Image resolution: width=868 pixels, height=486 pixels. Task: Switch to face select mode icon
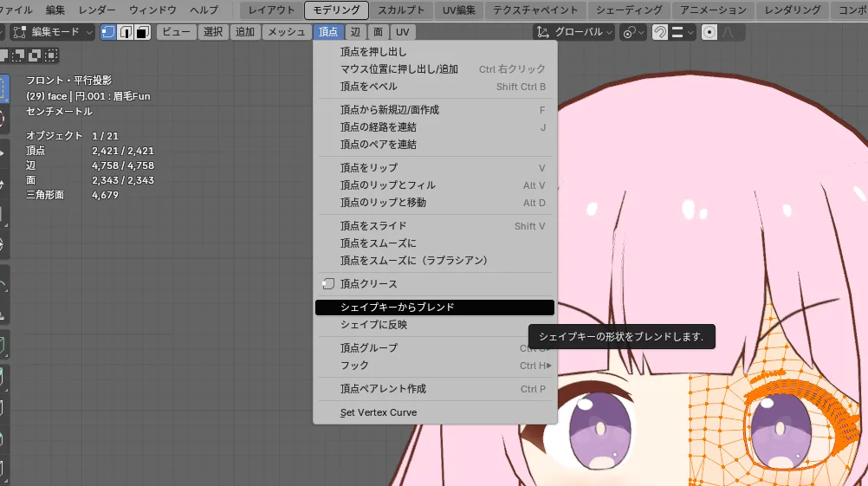(x=142, y=32)
